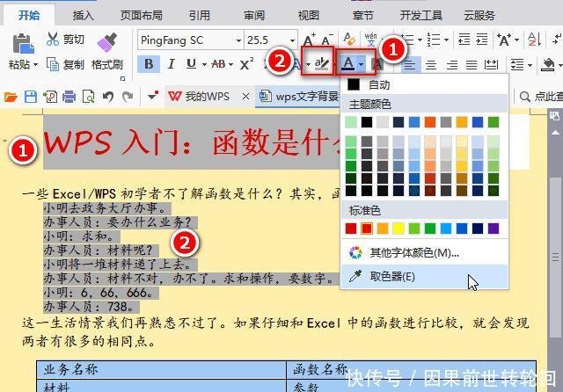Click the text highlight color icon
The image size is (563, 392).
coord(321,64)
